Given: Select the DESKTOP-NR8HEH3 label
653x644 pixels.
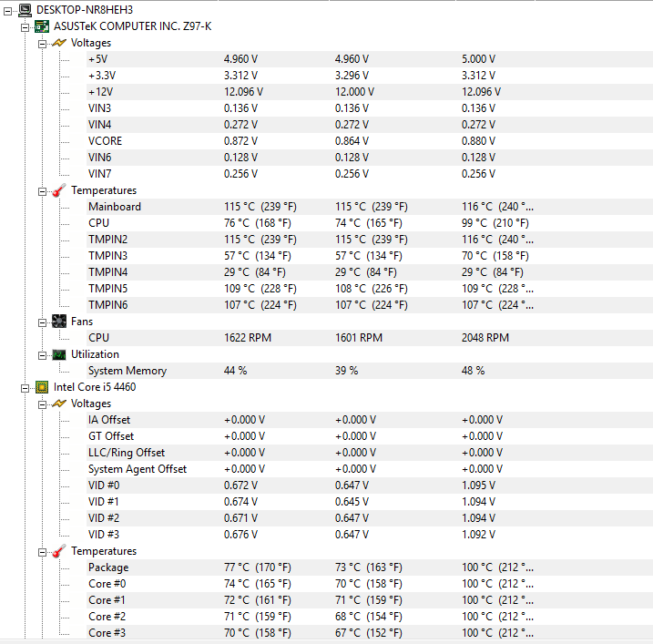Looking at the screenshot, I should tap(85, 10).
